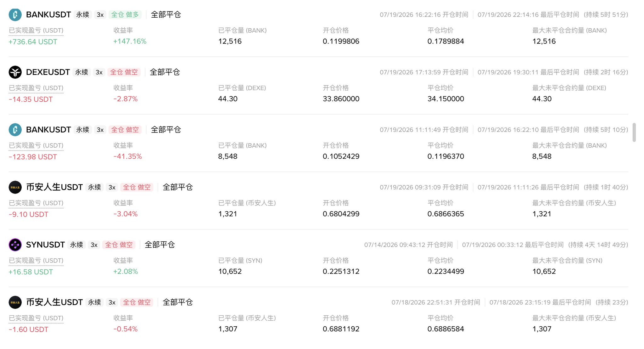Click the +147.16% return rate value

coord(130,41)
